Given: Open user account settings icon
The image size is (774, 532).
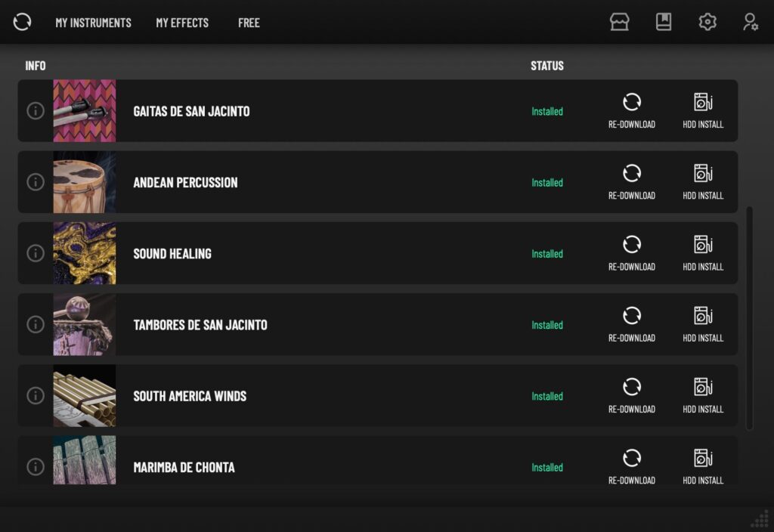Looking at the screenshot, I should pyautogui.click(x=751, y=22).
